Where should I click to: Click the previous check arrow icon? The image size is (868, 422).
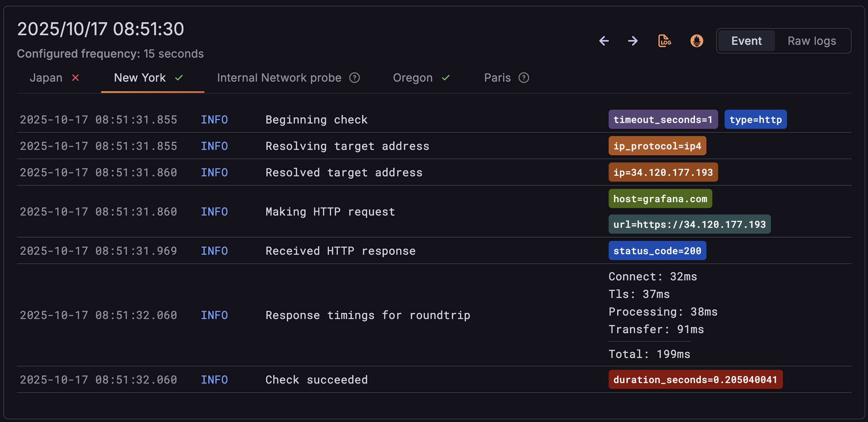pos(604,41)
